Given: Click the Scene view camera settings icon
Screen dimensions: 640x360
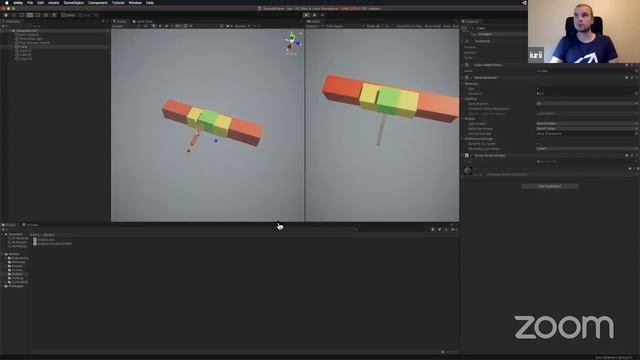Looking at the screenshot, I should 228,26.
